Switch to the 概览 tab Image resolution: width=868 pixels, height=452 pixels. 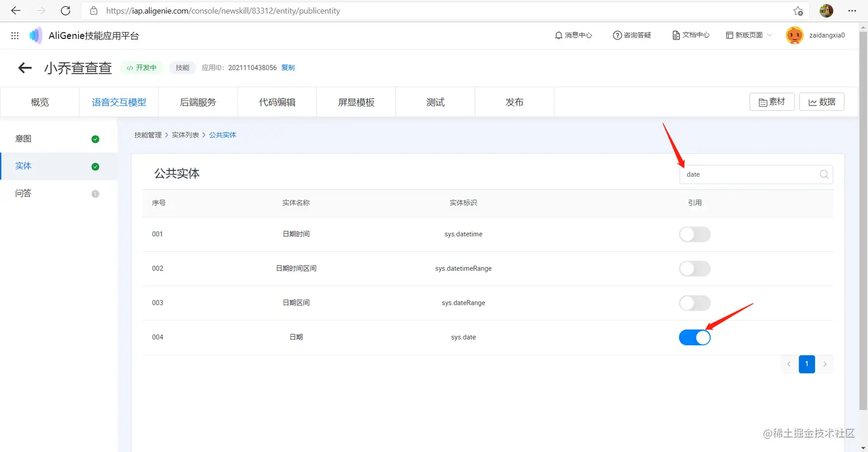40,102
